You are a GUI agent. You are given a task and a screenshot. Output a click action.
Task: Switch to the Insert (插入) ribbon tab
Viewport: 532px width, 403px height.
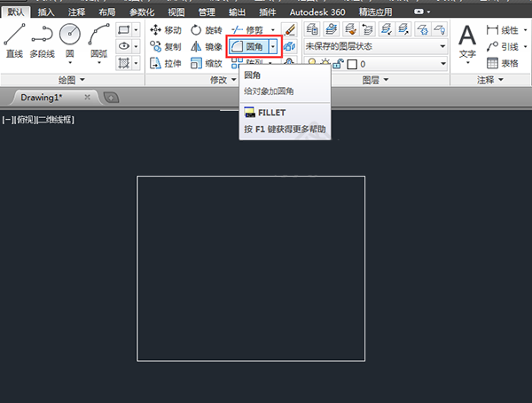click(x=46, y=12)
